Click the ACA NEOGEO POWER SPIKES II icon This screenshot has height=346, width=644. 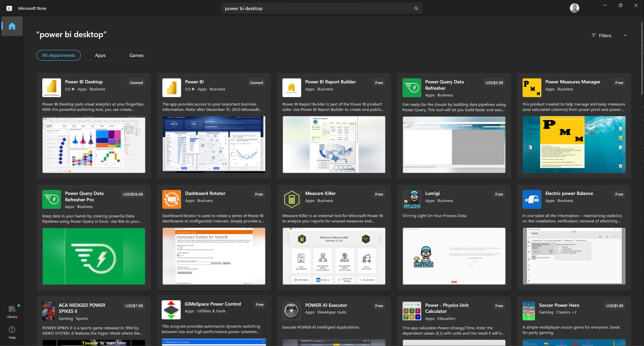coord(49,311)
